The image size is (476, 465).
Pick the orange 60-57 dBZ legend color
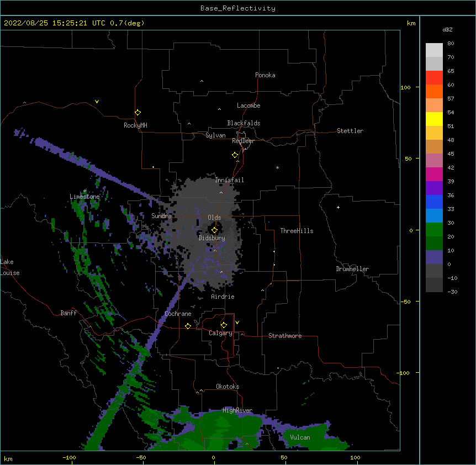(434, 92)
